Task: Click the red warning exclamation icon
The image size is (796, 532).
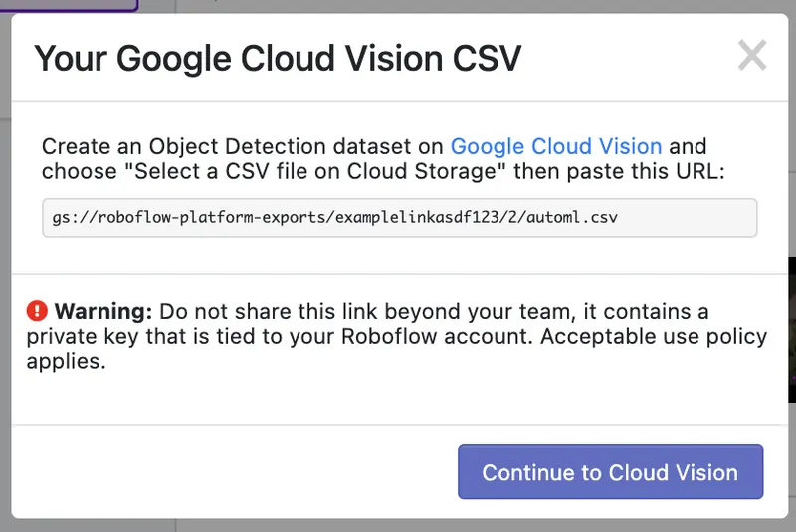Action: pos(37,311)
